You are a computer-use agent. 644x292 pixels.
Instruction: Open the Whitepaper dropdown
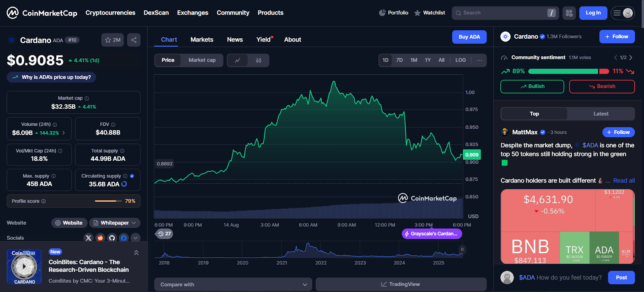coord(115,223)
